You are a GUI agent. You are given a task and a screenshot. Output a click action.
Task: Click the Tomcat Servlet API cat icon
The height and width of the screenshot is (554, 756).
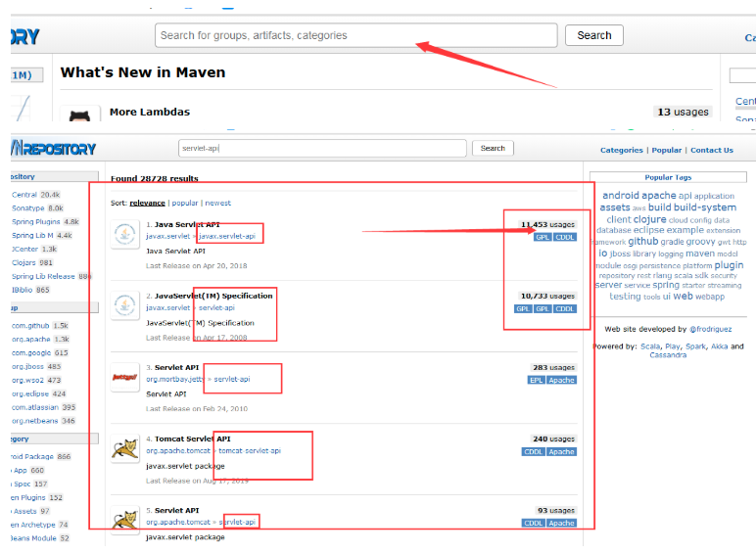125,448
